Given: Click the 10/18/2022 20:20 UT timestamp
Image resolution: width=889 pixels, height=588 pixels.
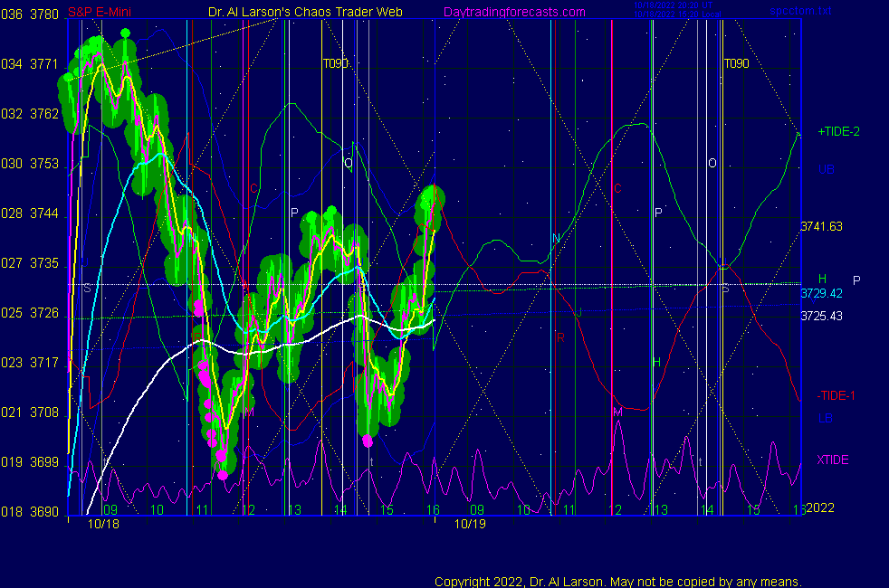Looking at the screenshot, I should (674, 5).
